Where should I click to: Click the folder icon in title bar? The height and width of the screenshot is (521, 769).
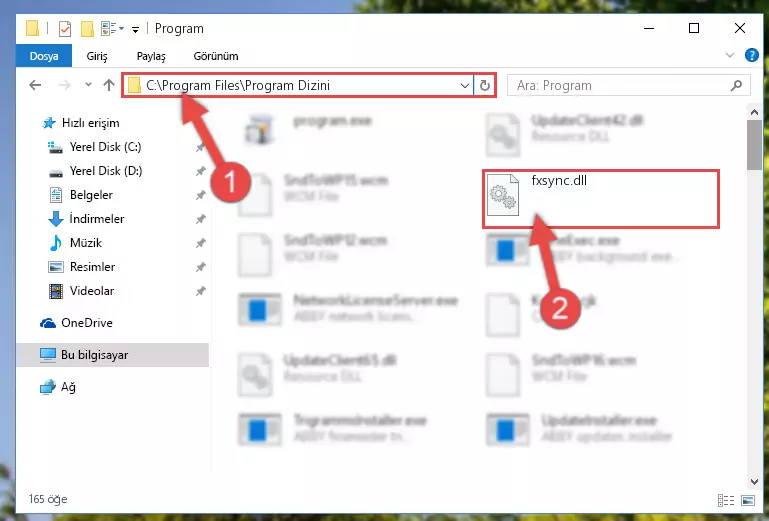[32, 28]
